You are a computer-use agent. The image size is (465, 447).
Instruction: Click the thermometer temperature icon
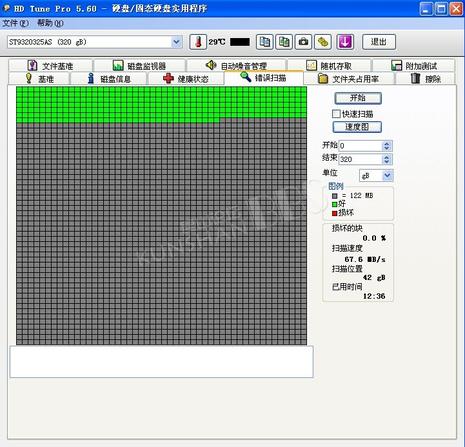pyautogui.click(x=198, y=42)
